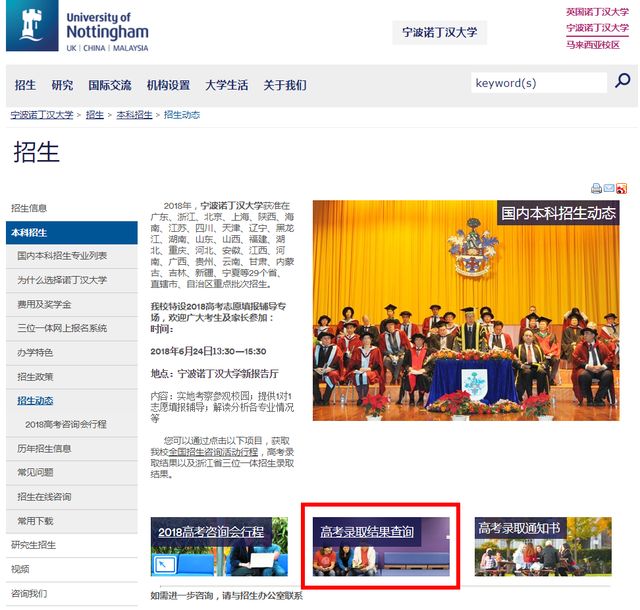Click the 全国招生咨询活动行程 text link
This screenshot has width=640, height=610.
213,452
